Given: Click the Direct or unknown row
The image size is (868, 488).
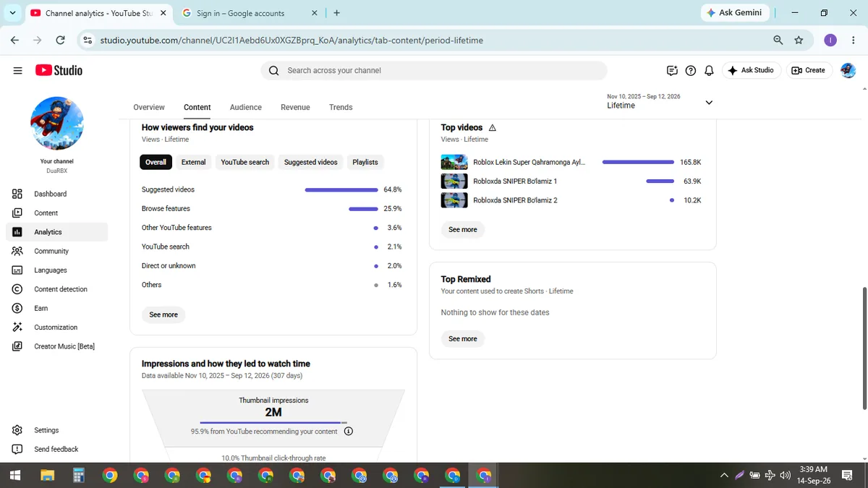Looking at the screenshot, I should 271,265.
